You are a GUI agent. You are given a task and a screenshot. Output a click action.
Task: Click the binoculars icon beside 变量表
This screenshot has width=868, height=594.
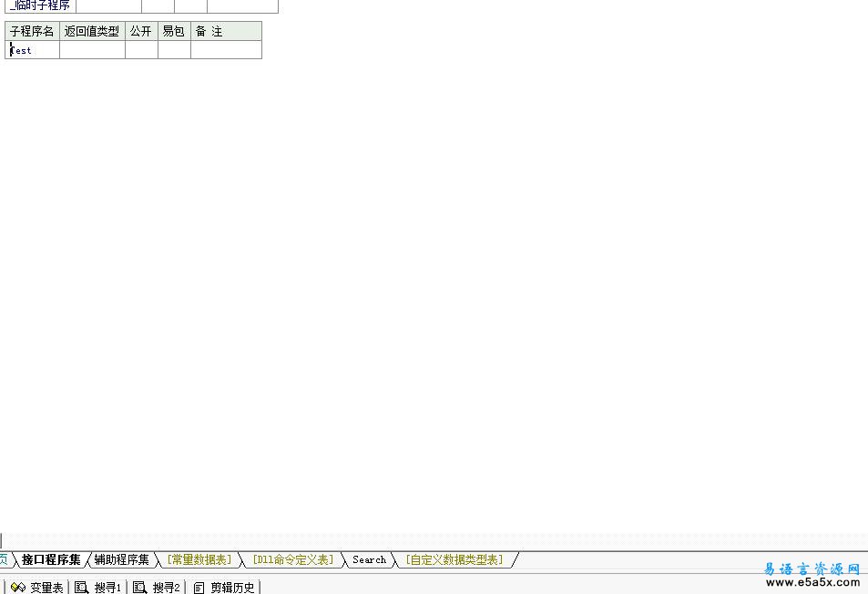[17, 588]
